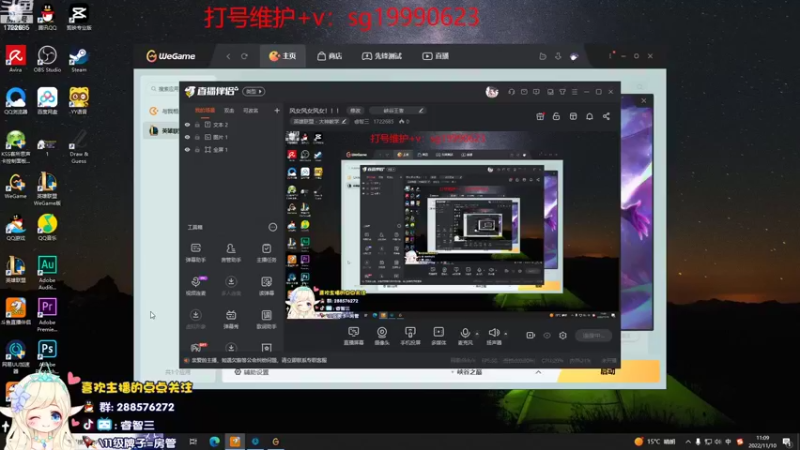Image resolution: width=800 pixels, height=450 pixels.
Task: Open Task View on the taskbar
Action: [x=193, y=442]
